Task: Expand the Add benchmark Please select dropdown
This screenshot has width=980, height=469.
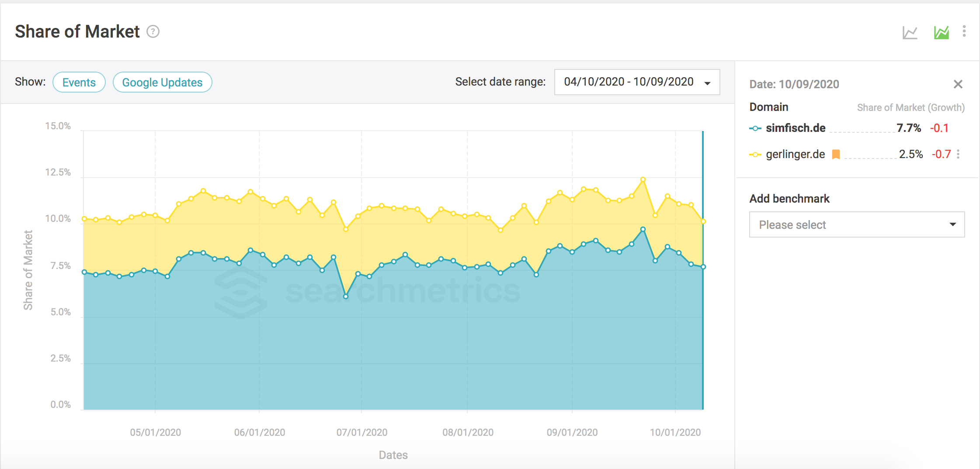Action: point(857,224)
